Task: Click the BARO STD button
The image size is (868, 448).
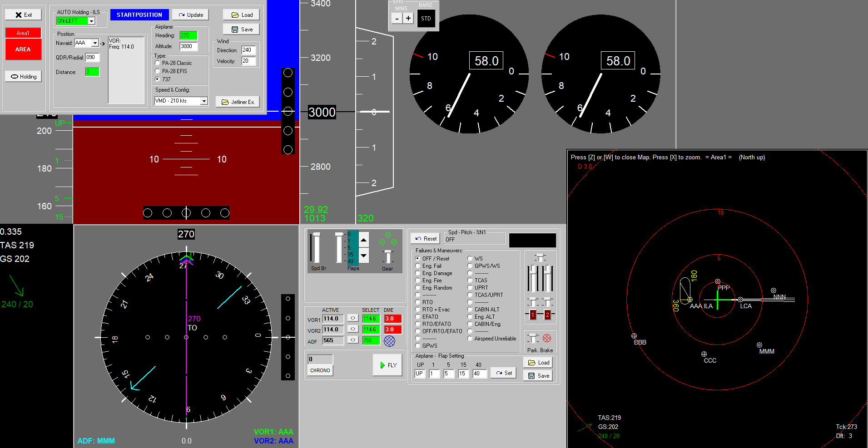Action: (426, 19)
